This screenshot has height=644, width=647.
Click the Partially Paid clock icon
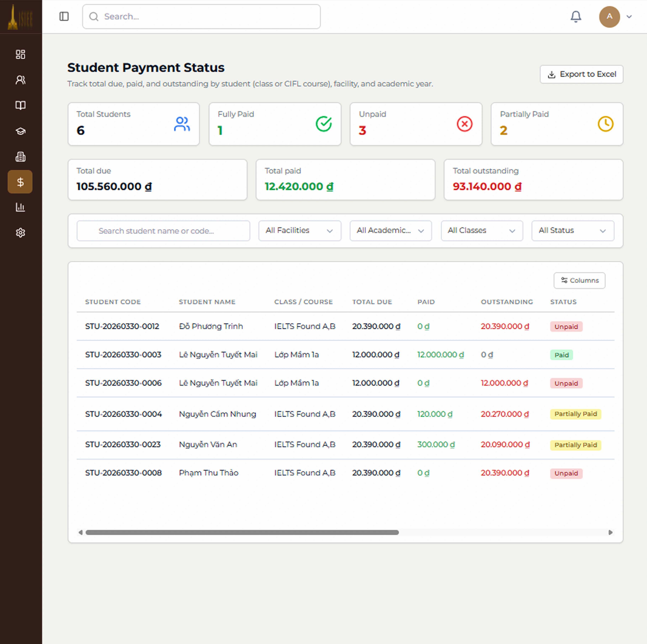tap(606, 124)
